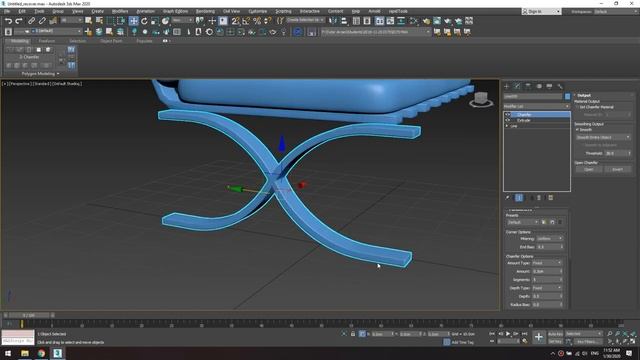The height and width of the screenshot is (360, 640).
Task: Open the Depth Type dropdown
Action: (547, 288)
